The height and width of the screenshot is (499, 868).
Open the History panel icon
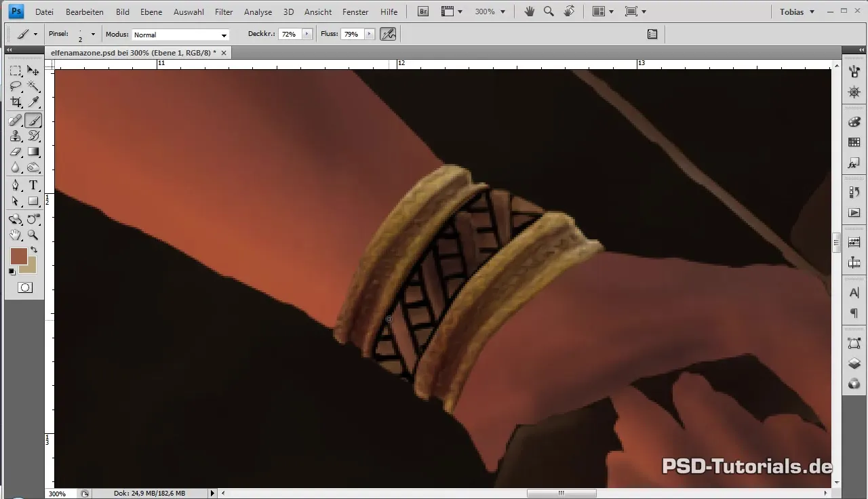(854, 193)
